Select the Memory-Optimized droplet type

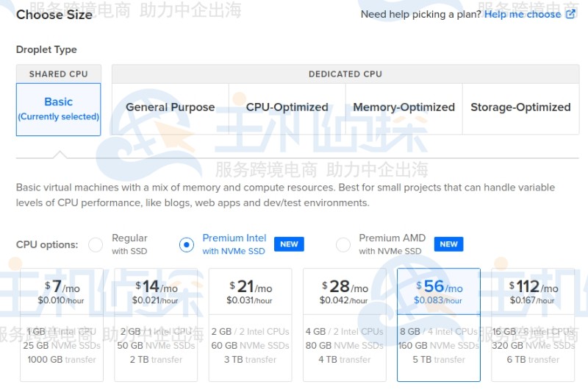[x=404, y=107]
